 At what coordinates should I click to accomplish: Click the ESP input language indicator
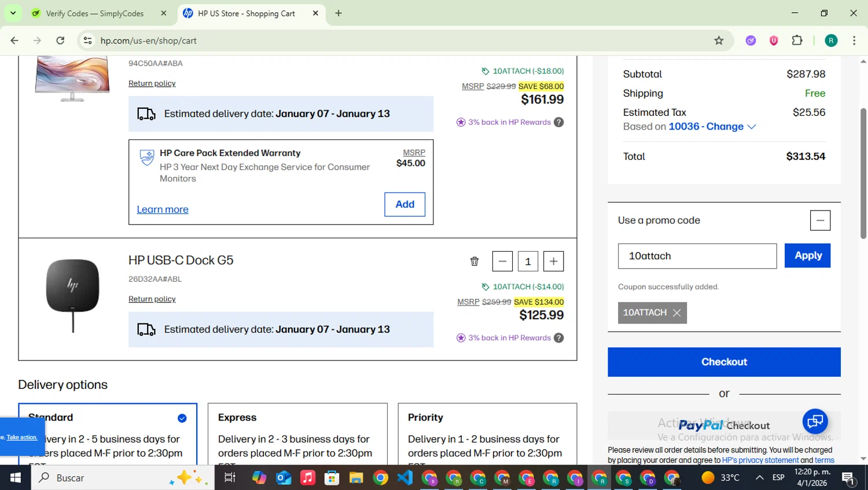(778, 478)
